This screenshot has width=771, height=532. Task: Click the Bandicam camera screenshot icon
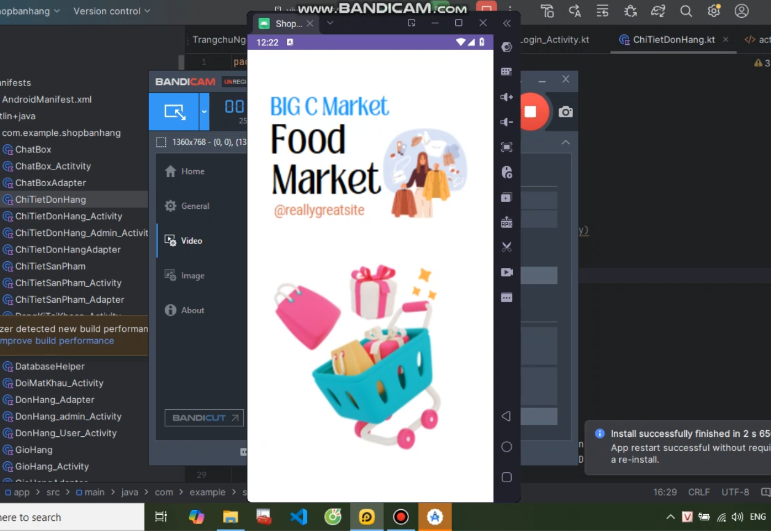click(565, 112)
